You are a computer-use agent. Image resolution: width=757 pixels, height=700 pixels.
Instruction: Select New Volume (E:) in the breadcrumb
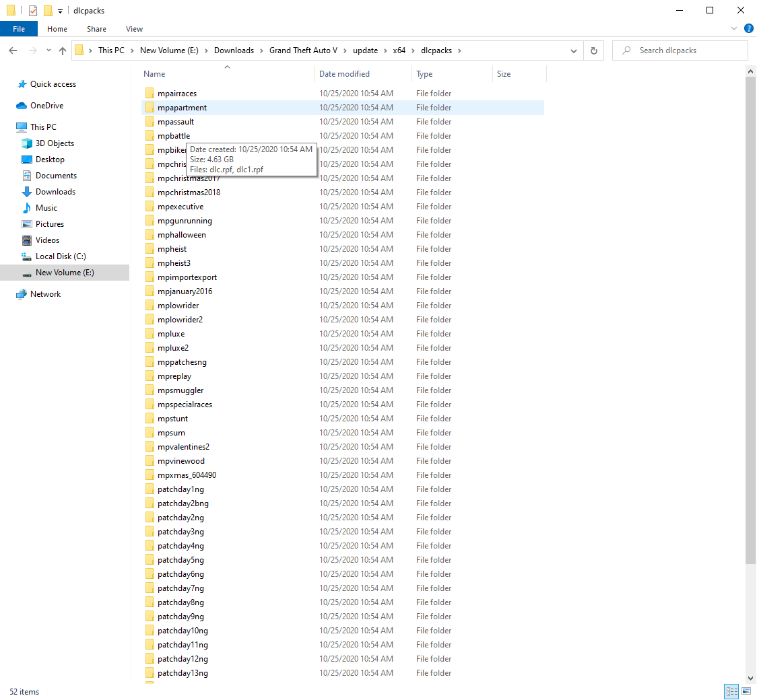169,50
